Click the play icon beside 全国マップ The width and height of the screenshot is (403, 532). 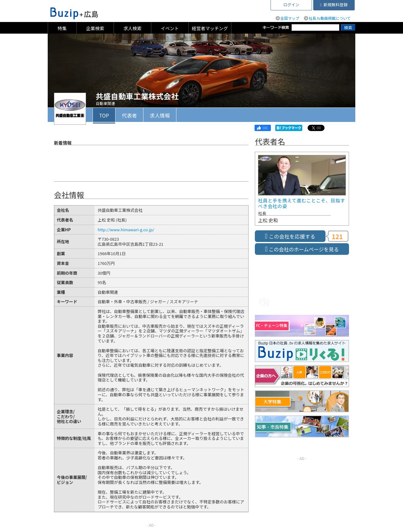point(277,19)
